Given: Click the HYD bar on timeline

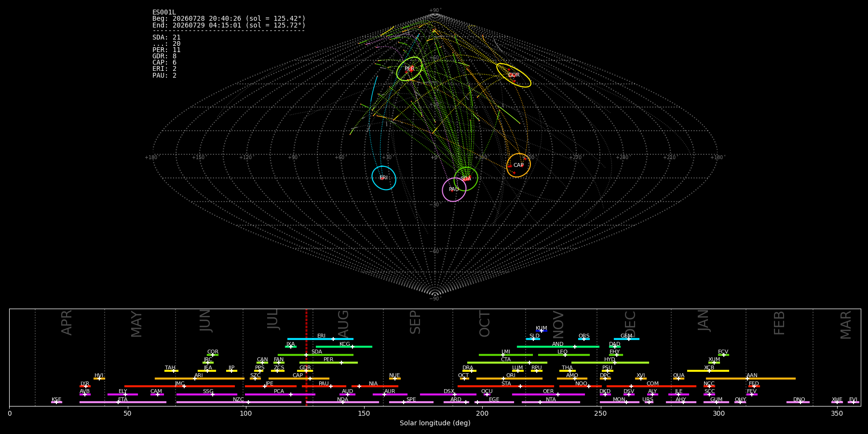Looking at the screenshot, I should click(610, 363).
